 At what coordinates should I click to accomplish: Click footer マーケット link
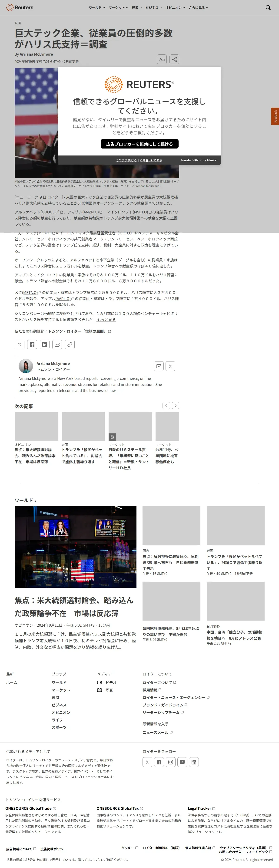click(61, 690)
